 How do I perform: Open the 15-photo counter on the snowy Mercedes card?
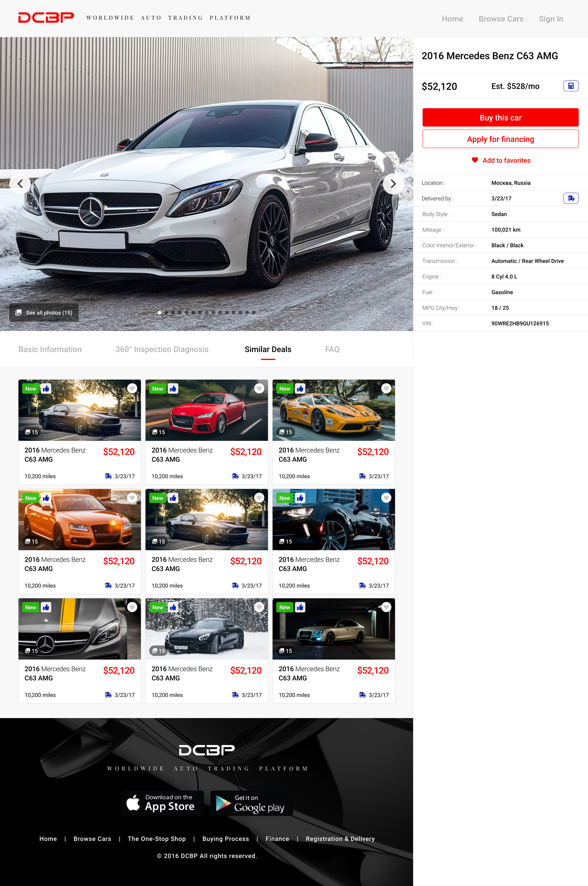pyautogui.click(x=158, y=651)
